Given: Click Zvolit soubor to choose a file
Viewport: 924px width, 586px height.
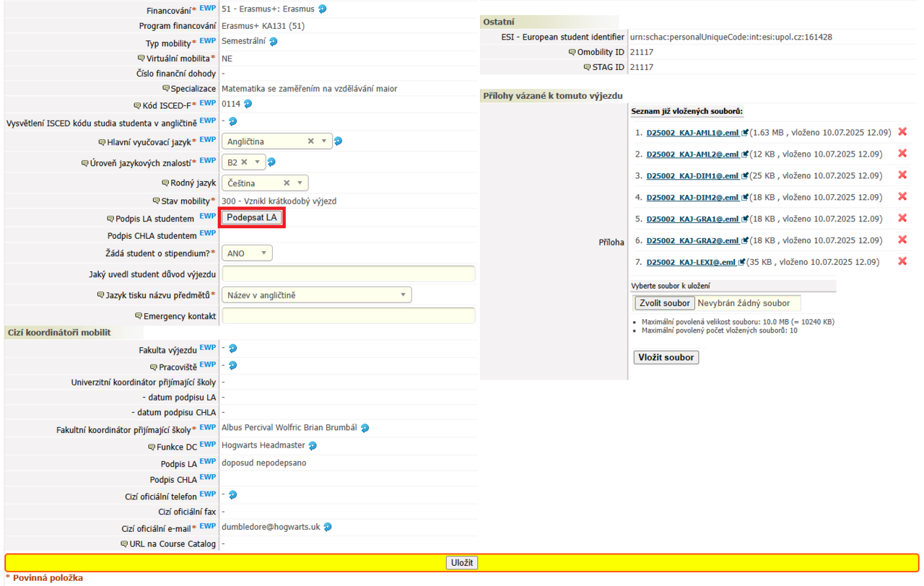Looking at the screenshot, I should click(x=664, y=303).
